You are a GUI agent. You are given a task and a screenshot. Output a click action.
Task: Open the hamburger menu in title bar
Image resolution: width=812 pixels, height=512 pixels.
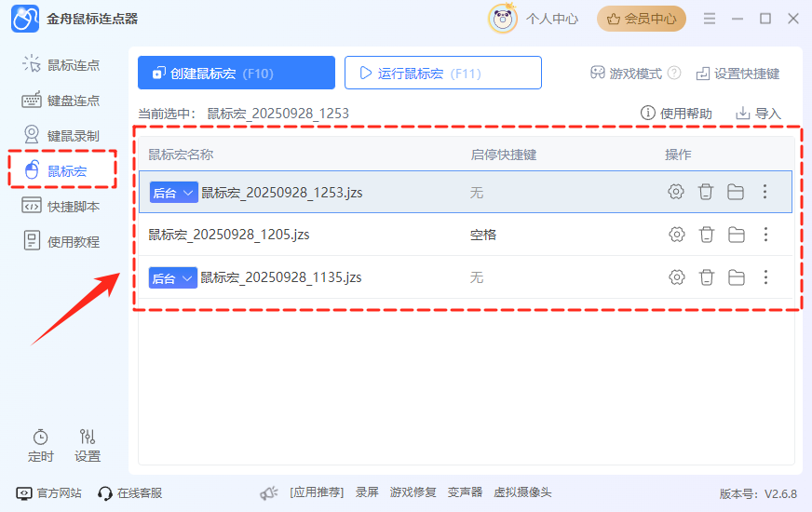coord(710,19)
